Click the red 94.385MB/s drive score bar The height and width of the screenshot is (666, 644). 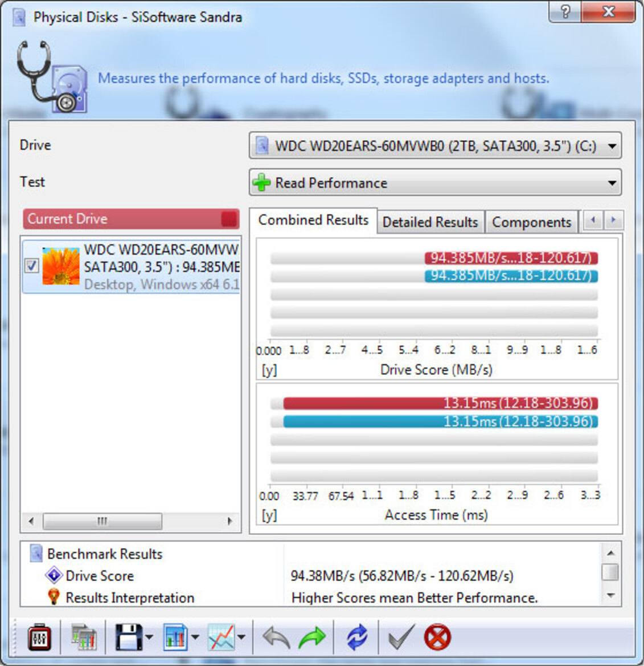(x=511, y=258)
